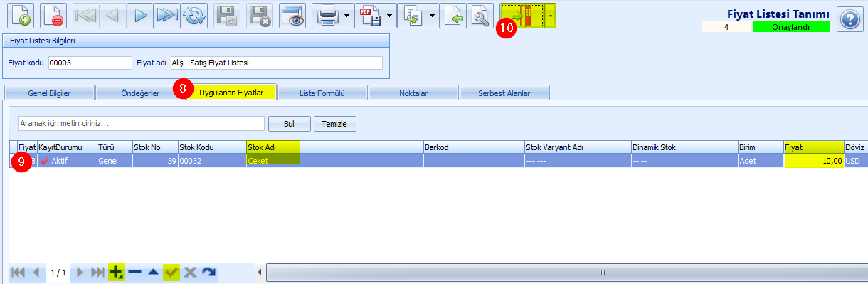
Task: Export to PDF with the PDF save icon
Action: [370, 15]
